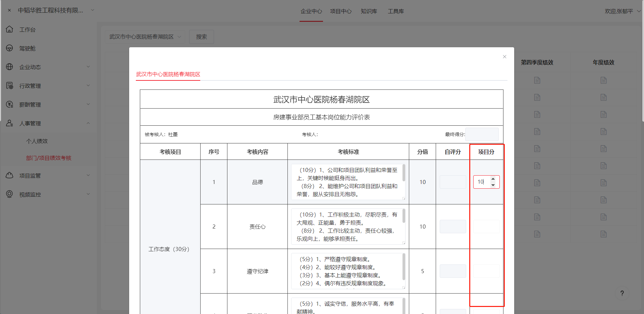Click the 企业动态 globe icon
The height and width of the screenshot is (314, 644).
point(9,67)
